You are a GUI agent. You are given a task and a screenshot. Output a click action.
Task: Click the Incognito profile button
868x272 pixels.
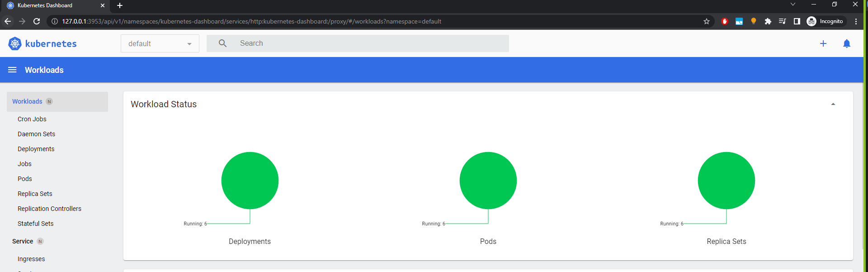[826, 21]
